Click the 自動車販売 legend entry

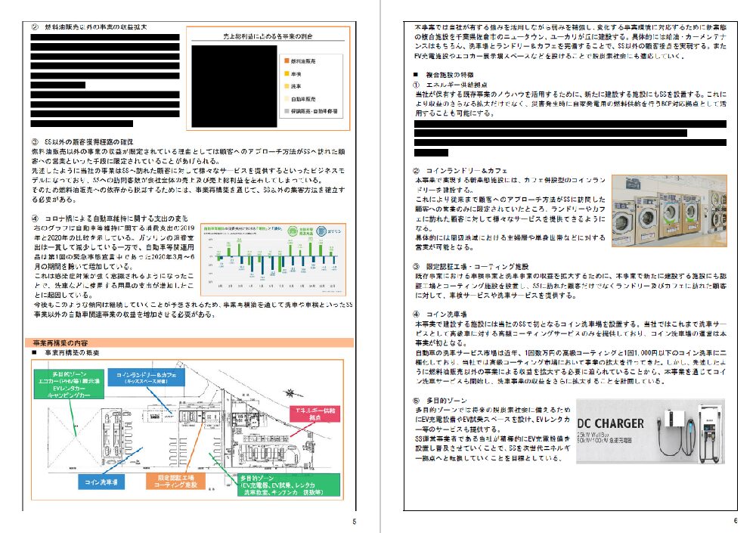pyautogui.click(x=304, y=98)
